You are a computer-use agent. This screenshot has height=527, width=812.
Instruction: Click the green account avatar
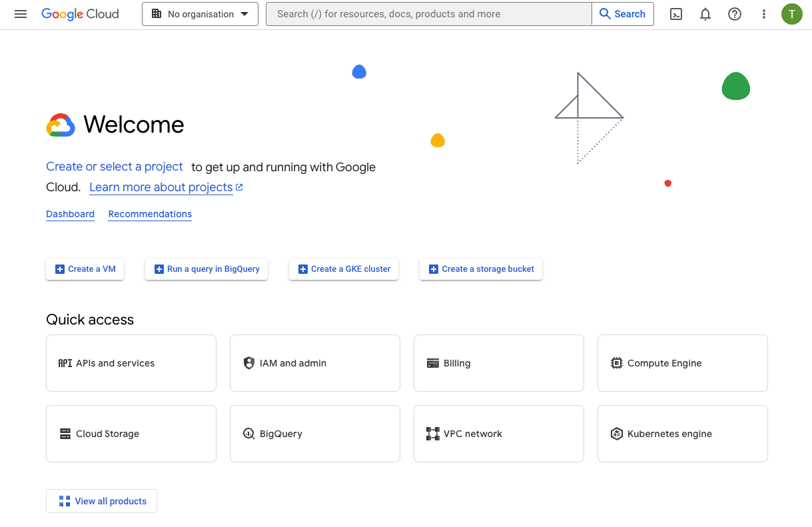[x=791, y=14]
